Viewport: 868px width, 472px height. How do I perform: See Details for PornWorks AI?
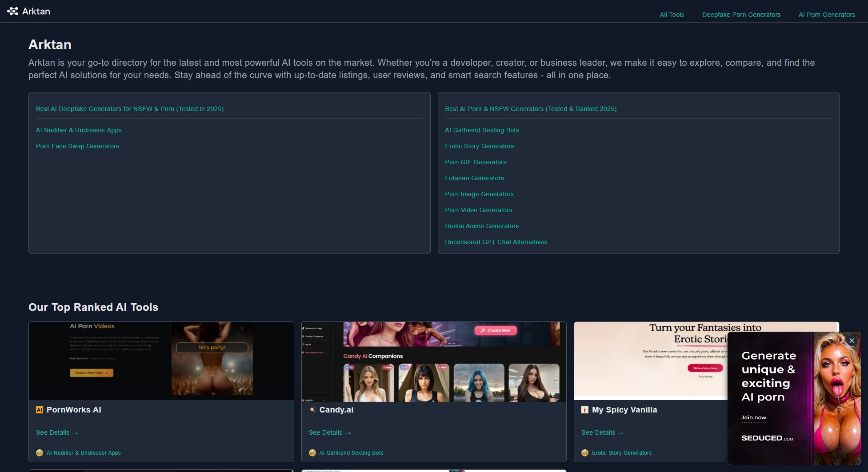(57, 432)
